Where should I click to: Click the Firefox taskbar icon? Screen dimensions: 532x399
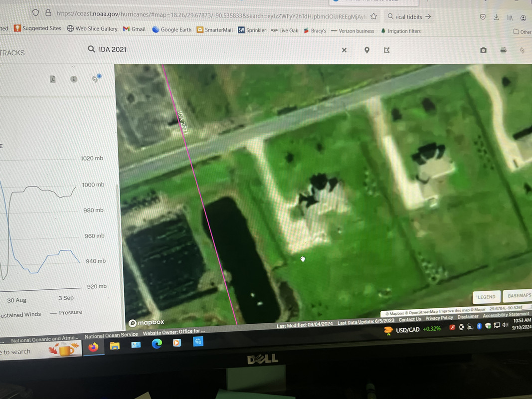[93, 347]
